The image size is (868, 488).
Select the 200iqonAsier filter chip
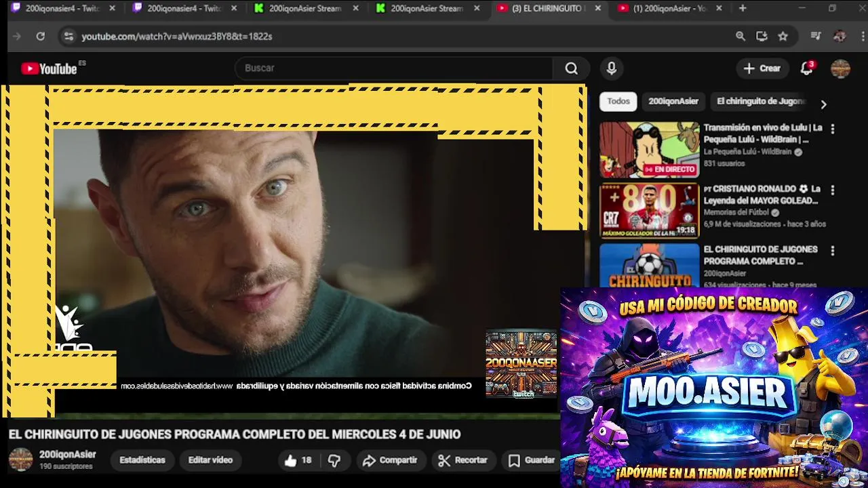coord(673,101)
